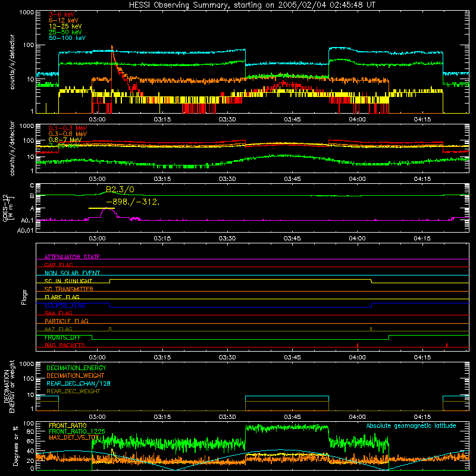Select the SAA_FLAG label
The image size is (476, 476).
(x=58, y=313)
